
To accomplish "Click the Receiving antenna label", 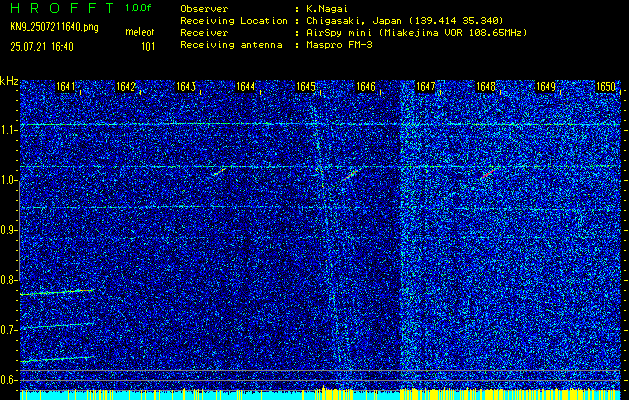I will pos(231,45).
